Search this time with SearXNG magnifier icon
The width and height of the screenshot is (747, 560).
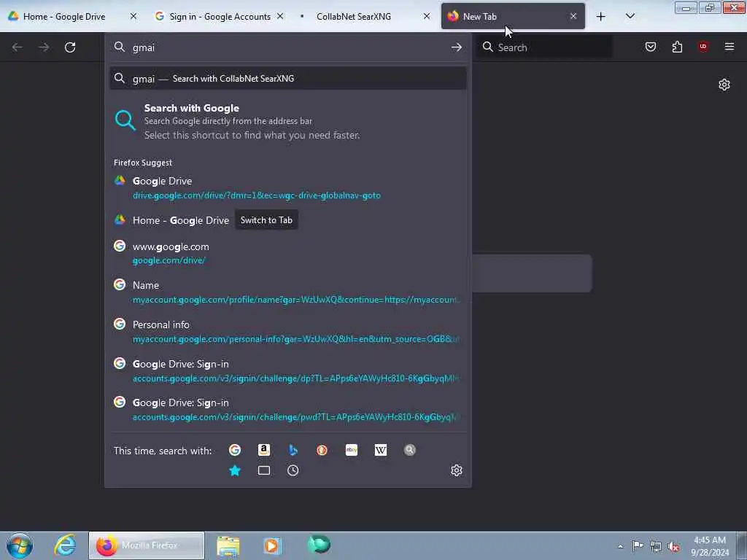point(410,450)
